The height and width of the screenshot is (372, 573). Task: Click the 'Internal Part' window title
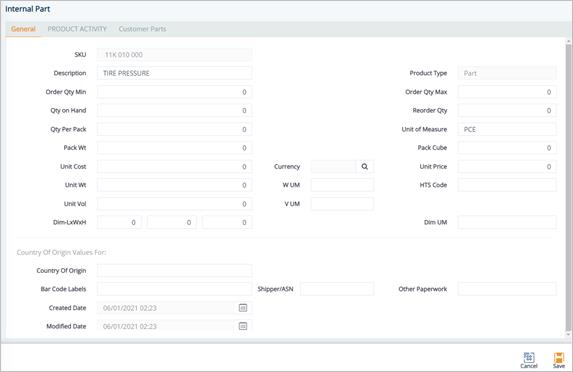point(27,9)
